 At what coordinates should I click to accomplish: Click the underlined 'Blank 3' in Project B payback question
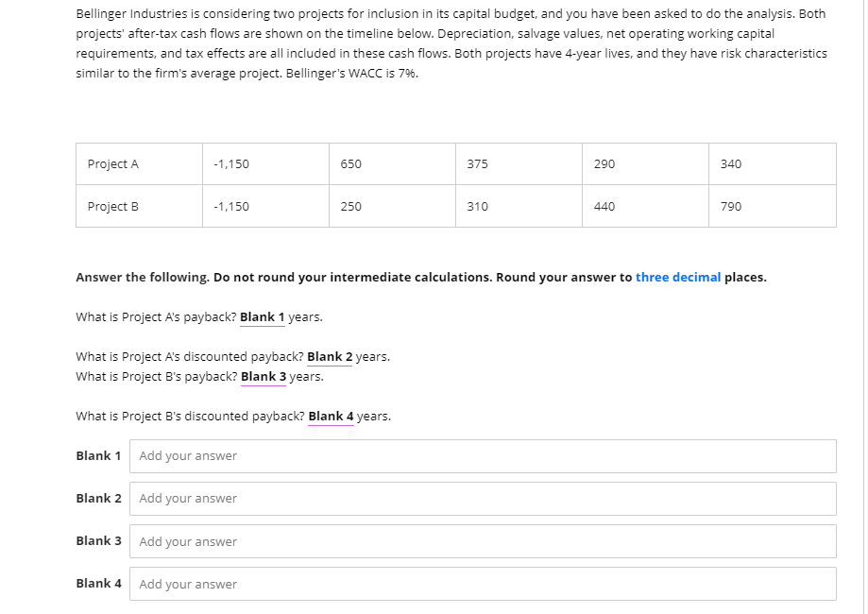[x=264, y=377]
